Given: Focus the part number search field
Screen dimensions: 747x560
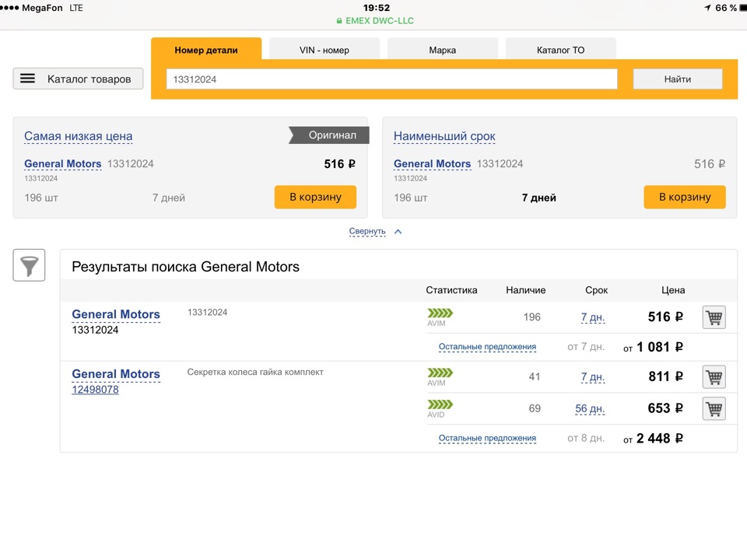Looking at the screenshot, I should click(391, 79).
